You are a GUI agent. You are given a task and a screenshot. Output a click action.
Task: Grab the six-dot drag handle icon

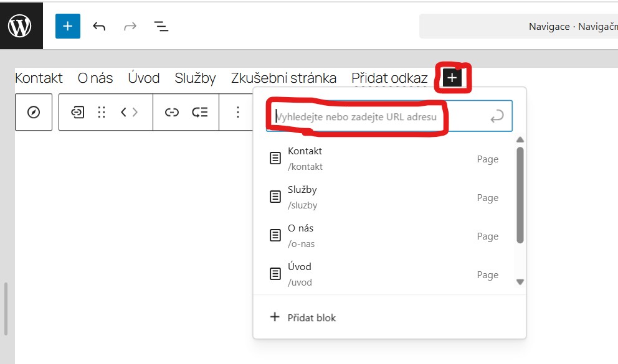[x=100, y=112]
